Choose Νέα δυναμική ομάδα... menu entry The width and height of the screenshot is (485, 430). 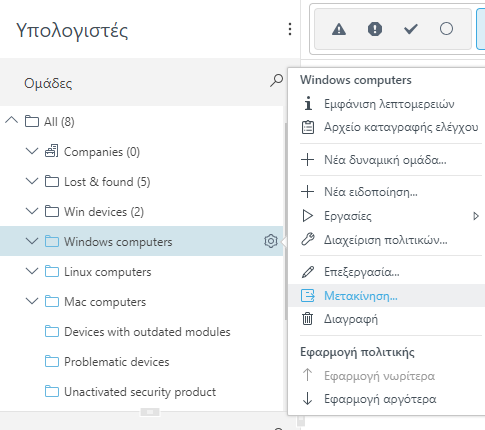pyautogui.click(x=386, y=160)
